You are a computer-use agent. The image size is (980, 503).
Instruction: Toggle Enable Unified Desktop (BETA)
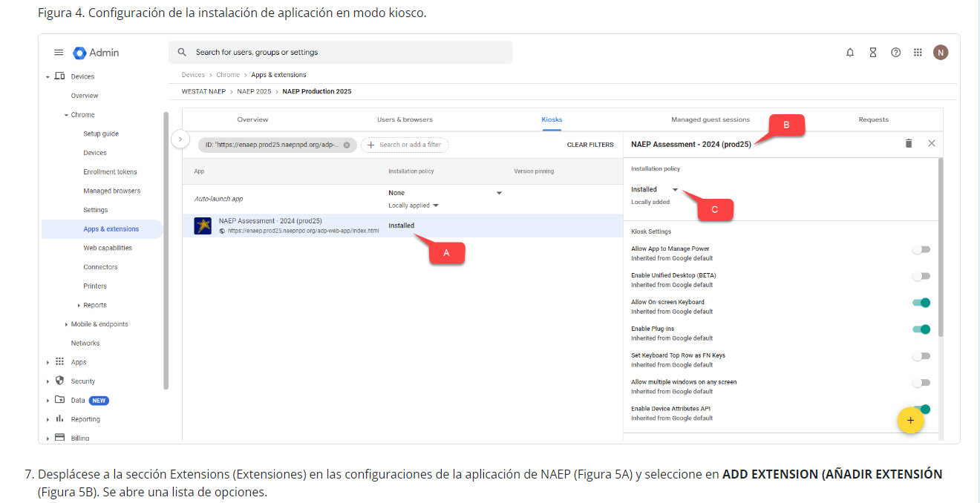point(921,276)
